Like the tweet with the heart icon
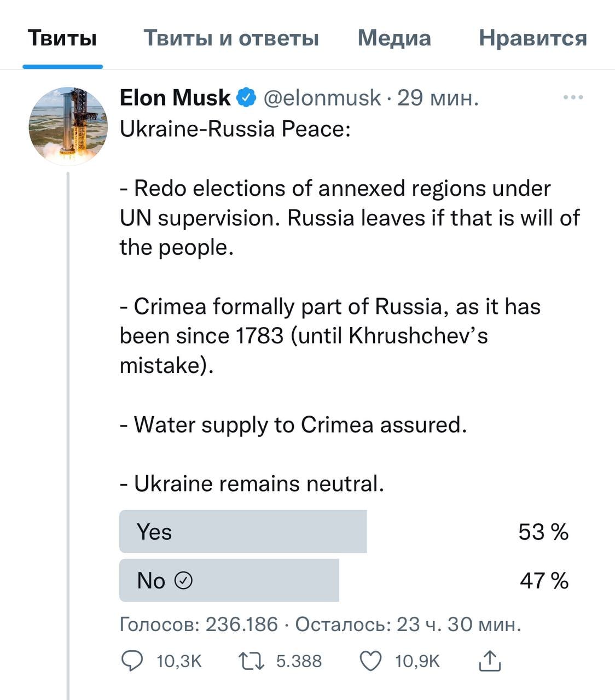 click(x=370, y=662)
